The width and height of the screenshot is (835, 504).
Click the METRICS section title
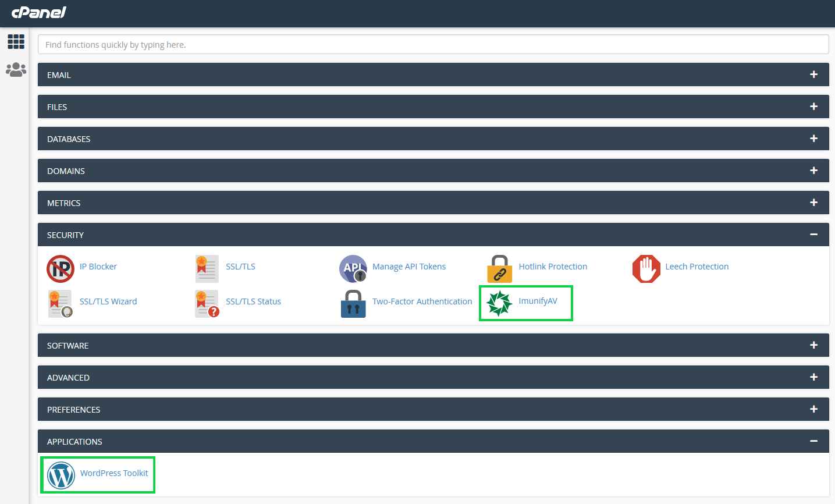pyautogui.click(x=63, y=203)
